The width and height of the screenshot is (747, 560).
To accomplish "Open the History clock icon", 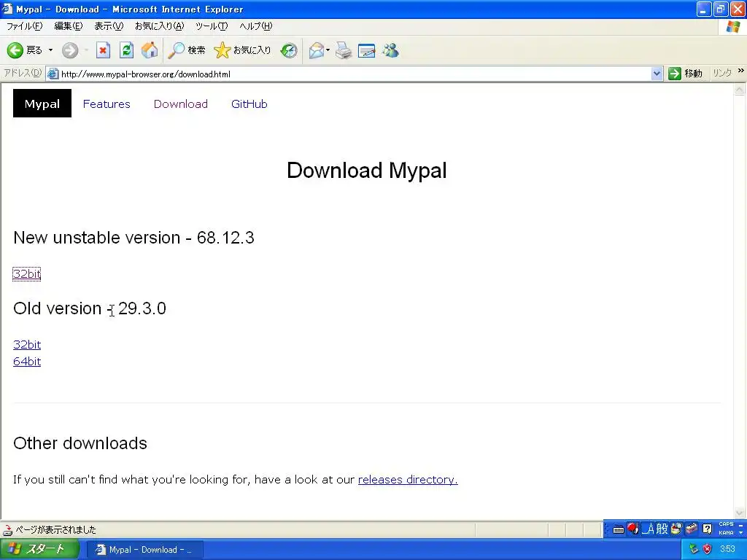I will click(289, 50).
